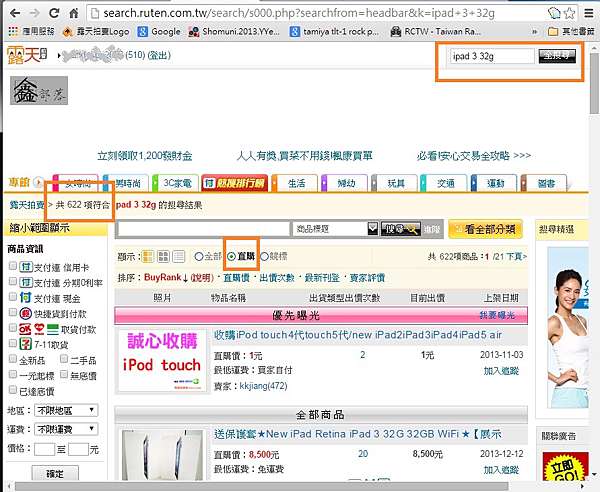Go to the next page via 下頁
The width and height of the screenshot is (600, 492).
[x=516, y=256]
